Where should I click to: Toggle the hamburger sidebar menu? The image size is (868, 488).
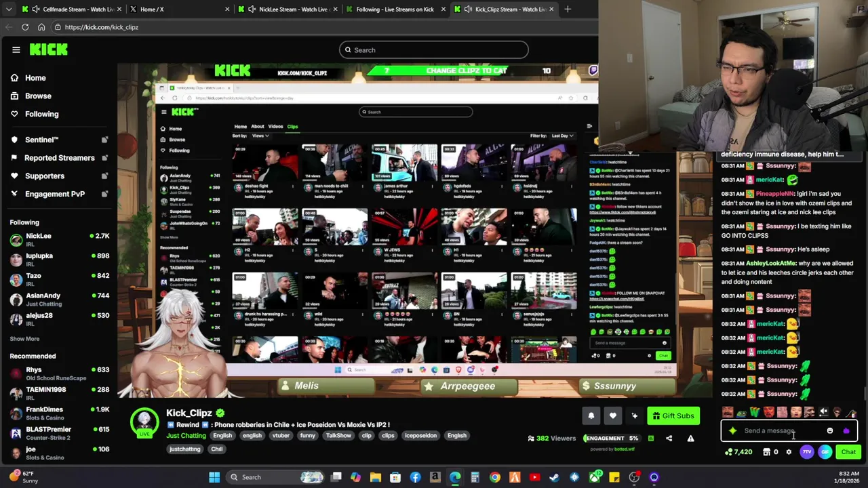[16, 49]
